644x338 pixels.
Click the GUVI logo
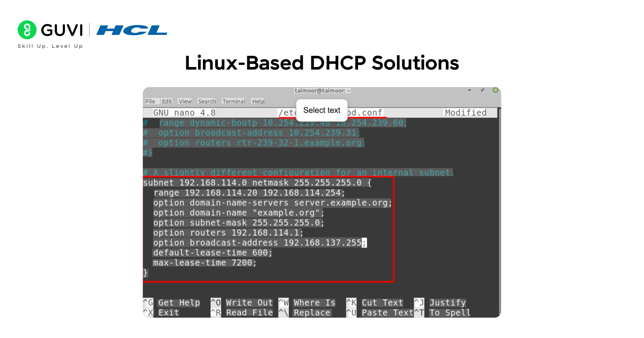coord(49,30)
